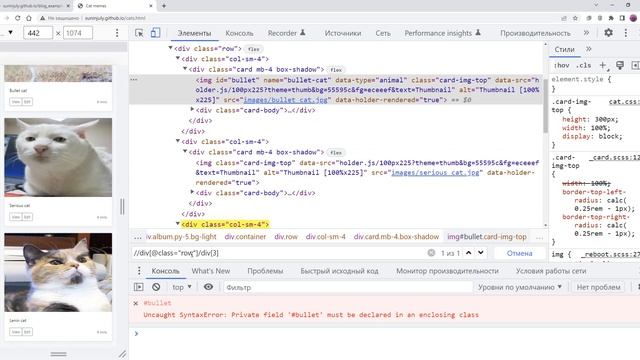Clear the console output
The height and width of the screenshot is (360, 640).
point(156,287)
